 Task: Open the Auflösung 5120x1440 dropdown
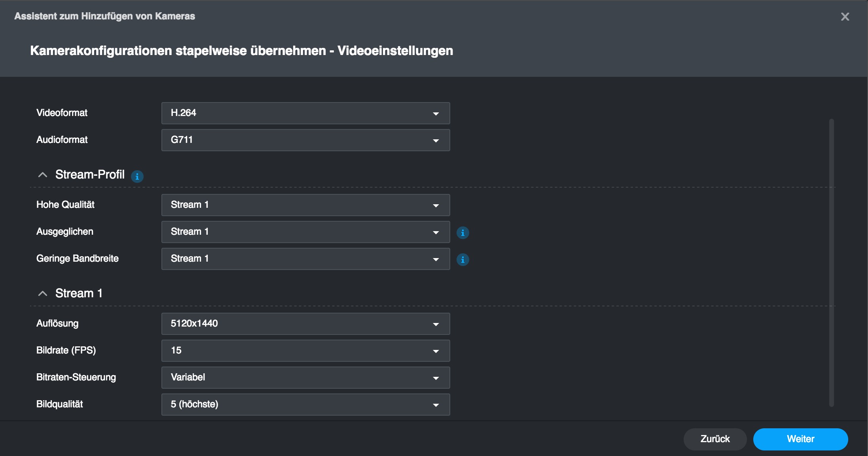pos(305,324)
